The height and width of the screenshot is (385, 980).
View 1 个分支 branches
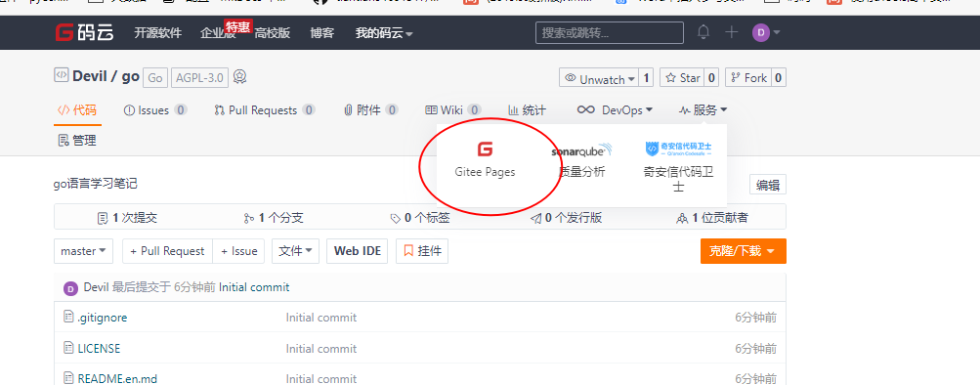point(274,218)
